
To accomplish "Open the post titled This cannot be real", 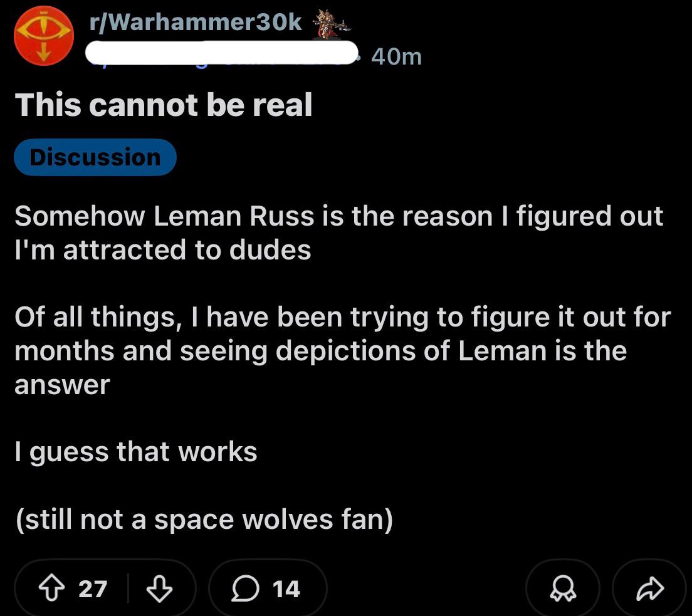I will click(x=164, y=105).
